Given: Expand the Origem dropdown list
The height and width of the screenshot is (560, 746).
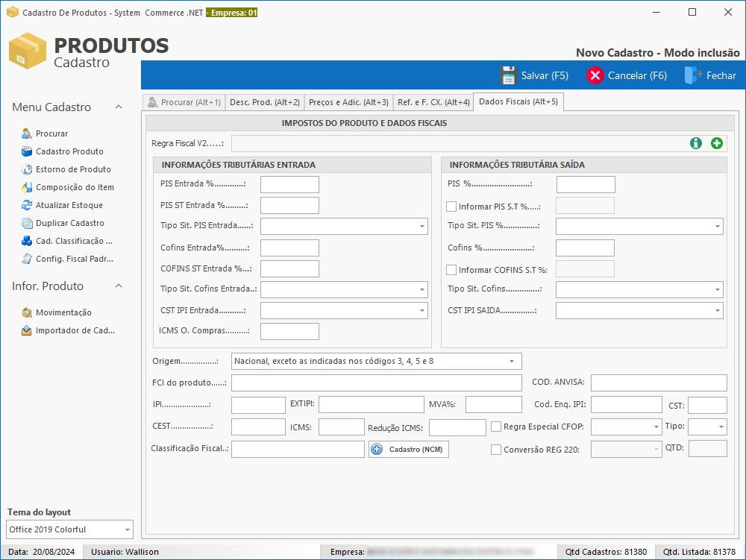Looking at the screenshot, I should click(512, 362).
